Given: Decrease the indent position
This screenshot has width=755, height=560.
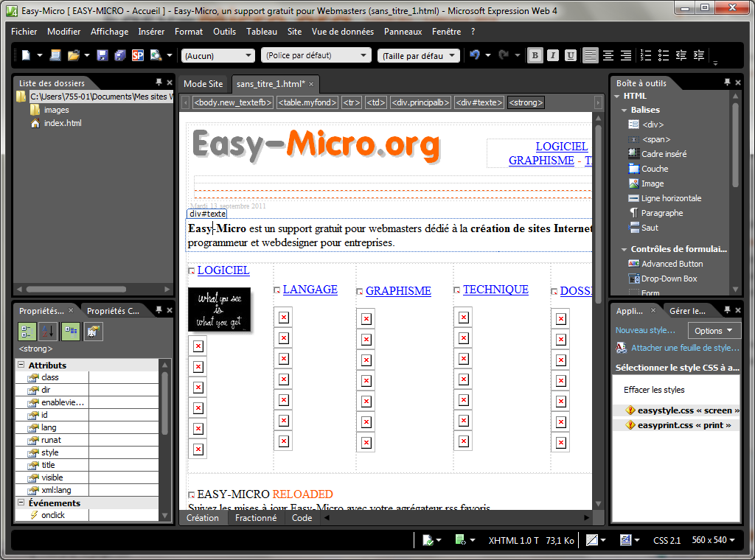Looking at the screenshot, I should tap(681, 55).
